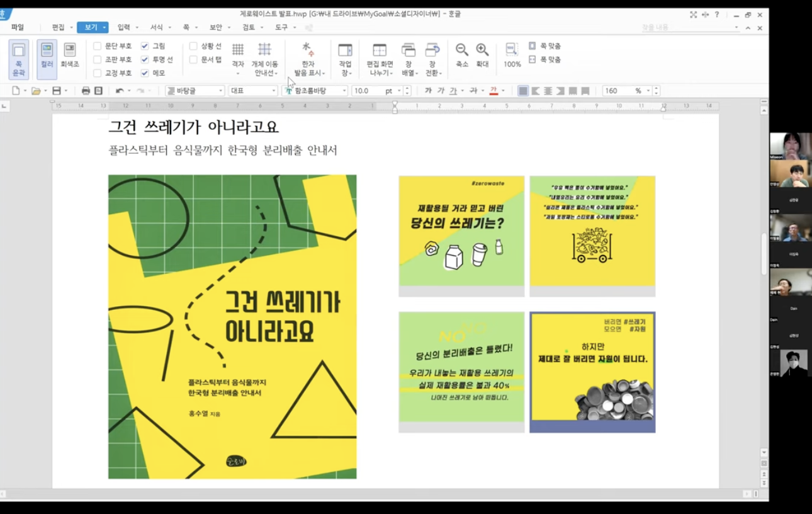
Task: Click the 쪽 윤곽 page outline icon
Action: coord(18,59)
